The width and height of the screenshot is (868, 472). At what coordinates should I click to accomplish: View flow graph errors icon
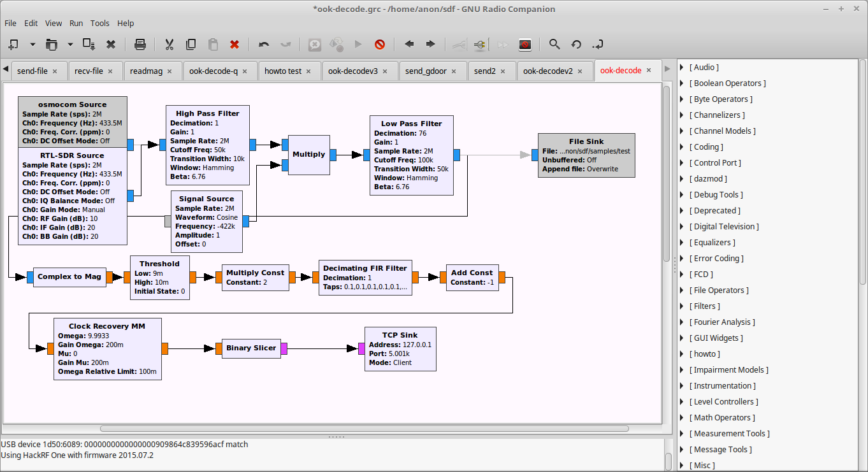point(315,45)
